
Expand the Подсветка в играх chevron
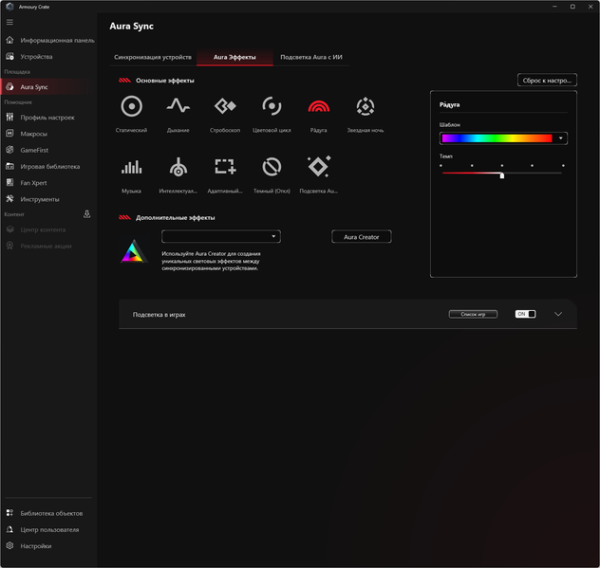pos(558,314)
